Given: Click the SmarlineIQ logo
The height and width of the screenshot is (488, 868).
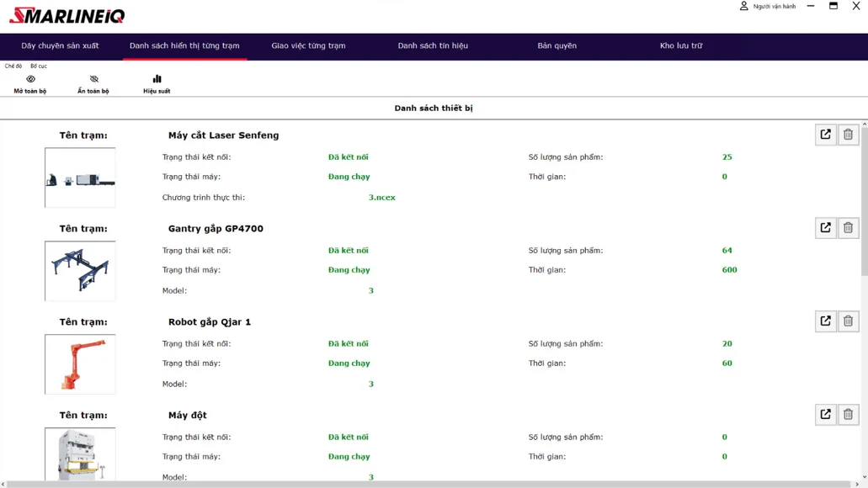Looking at the screenshot, I should 67,15.
